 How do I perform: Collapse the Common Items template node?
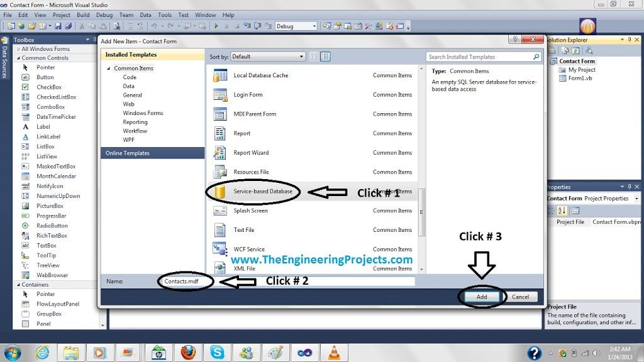109,68
